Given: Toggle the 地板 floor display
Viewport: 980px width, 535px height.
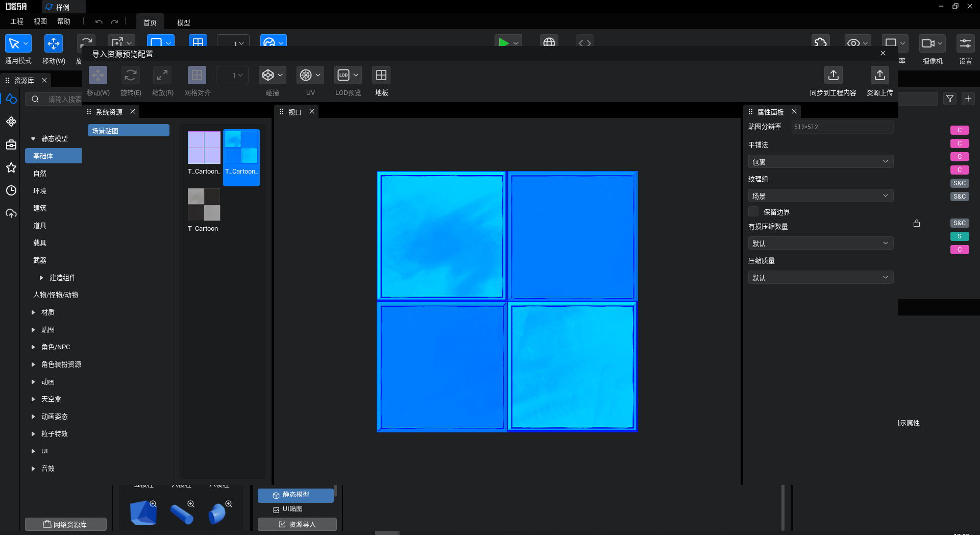Looking at the screenshot, I should tap(381, 75).
